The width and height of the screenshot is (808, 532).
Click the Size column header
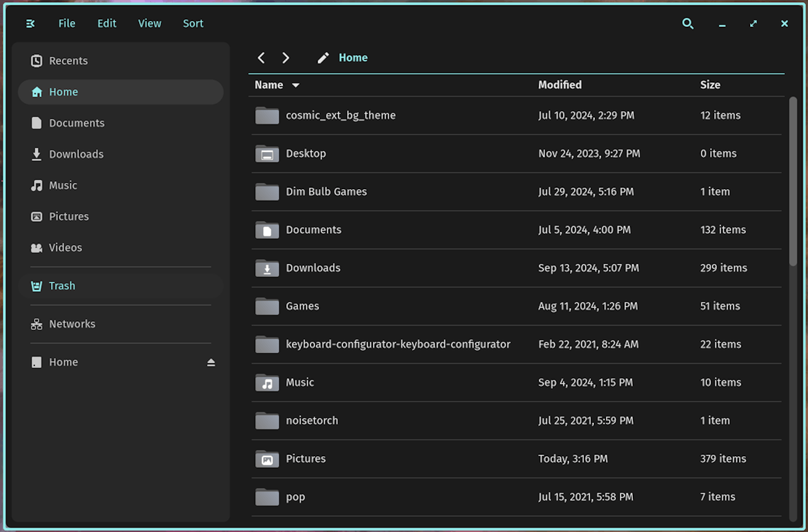point(710,85)
